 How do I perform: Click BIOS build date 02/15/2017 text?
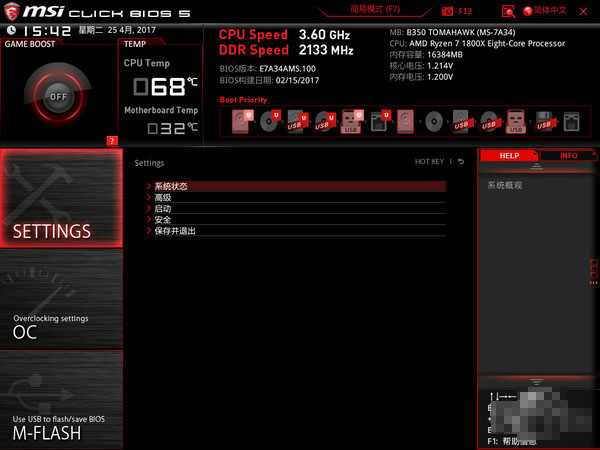[x=297, y=80]
